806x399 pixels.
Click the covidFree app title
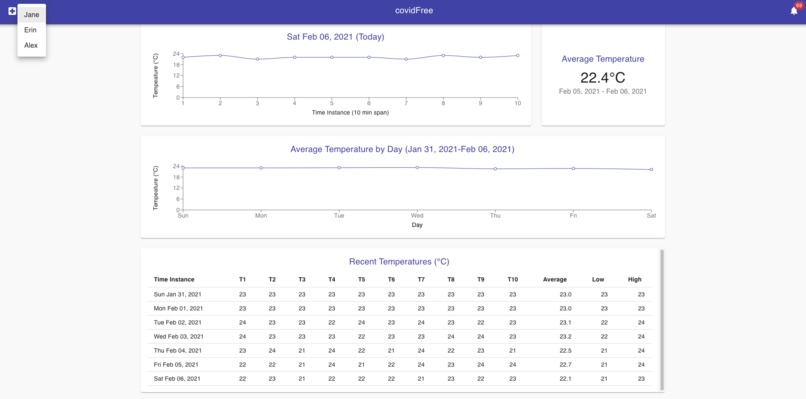(x=414, y=10)
